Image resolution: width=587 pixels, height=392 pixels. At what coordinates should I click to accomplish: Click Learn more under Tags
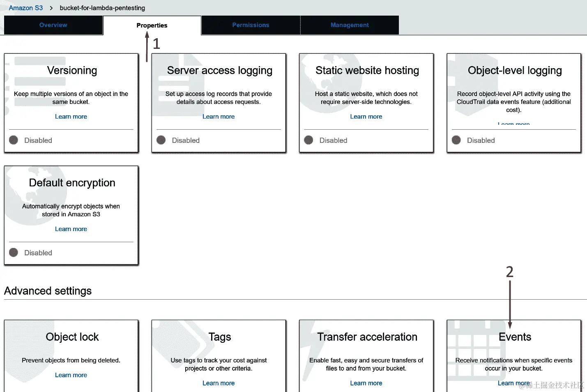coord(219,383)
